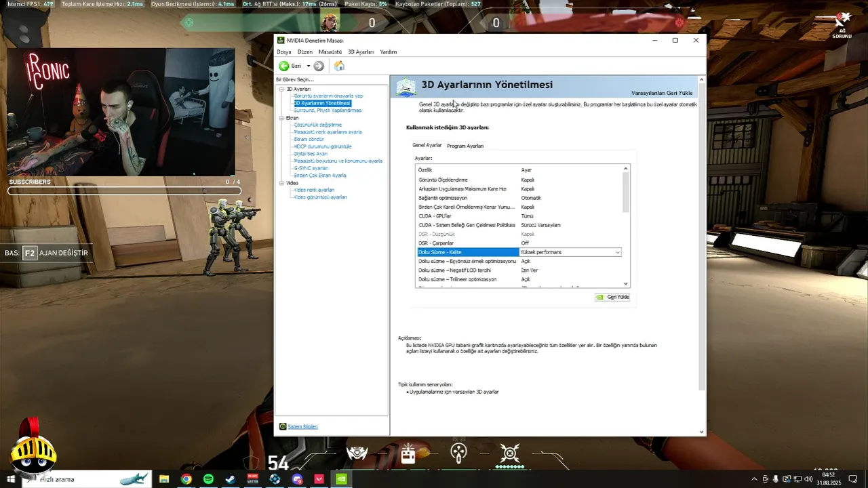Click the 3D settings header graphic icon
The width and height of the screenshot is (868, 488).
[x=406, y=86]
